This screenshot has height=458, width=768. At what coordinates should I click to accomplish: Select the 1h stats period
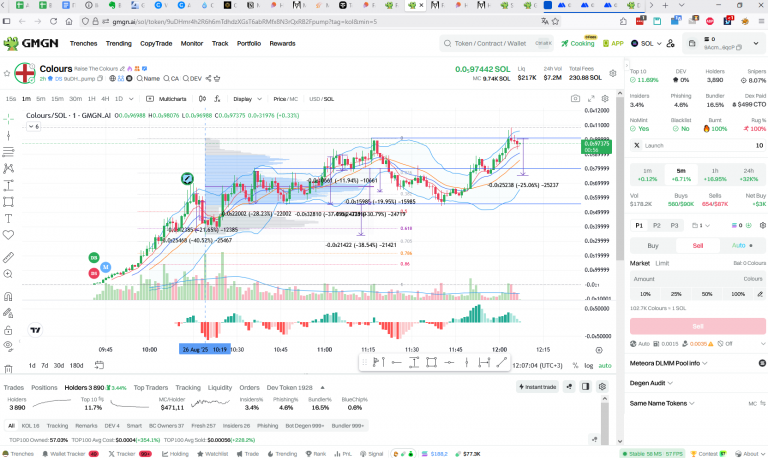715,174
